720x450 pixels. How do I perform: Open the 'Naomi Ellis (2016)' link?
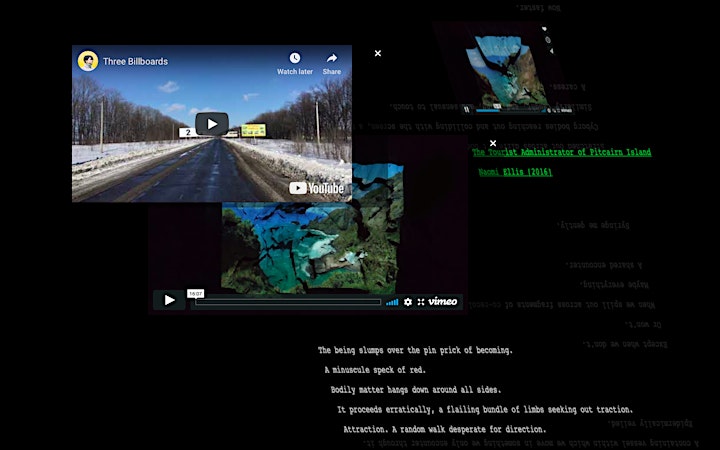click(515, 172)
